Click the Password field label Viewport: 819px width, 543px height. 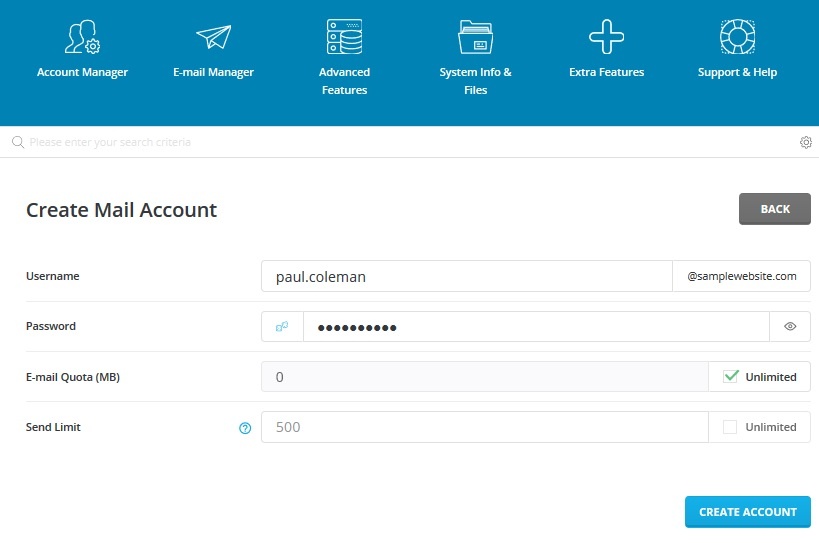(x=51, y=326)
